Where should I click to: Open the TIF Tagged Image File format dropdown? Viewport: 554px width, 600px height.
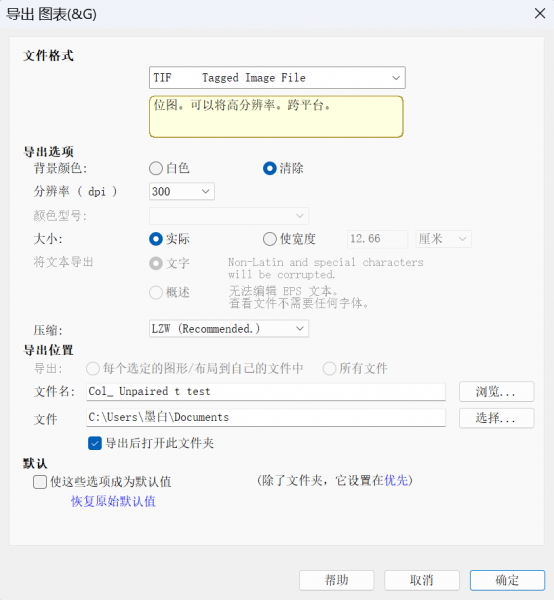pos(277,78)
